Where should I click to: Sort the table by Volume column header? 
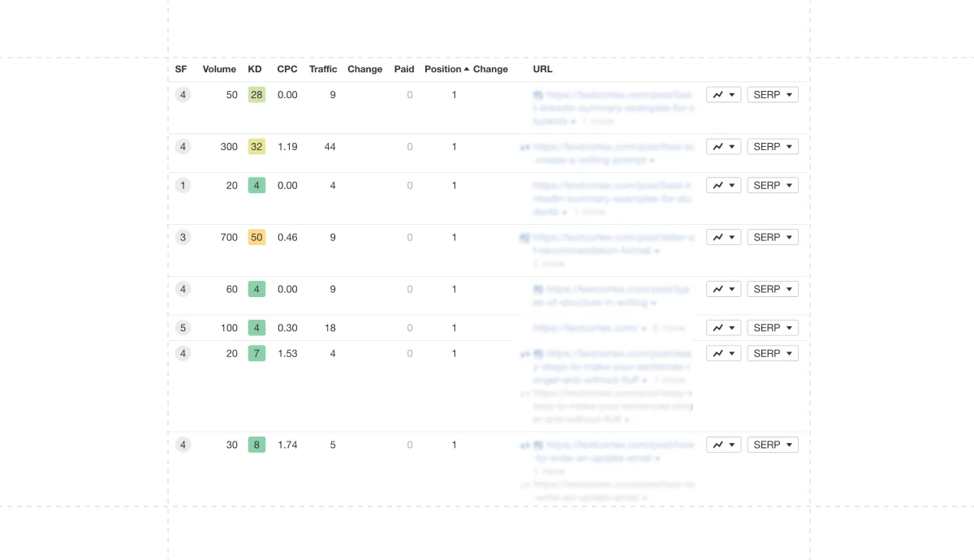point(219,70)
